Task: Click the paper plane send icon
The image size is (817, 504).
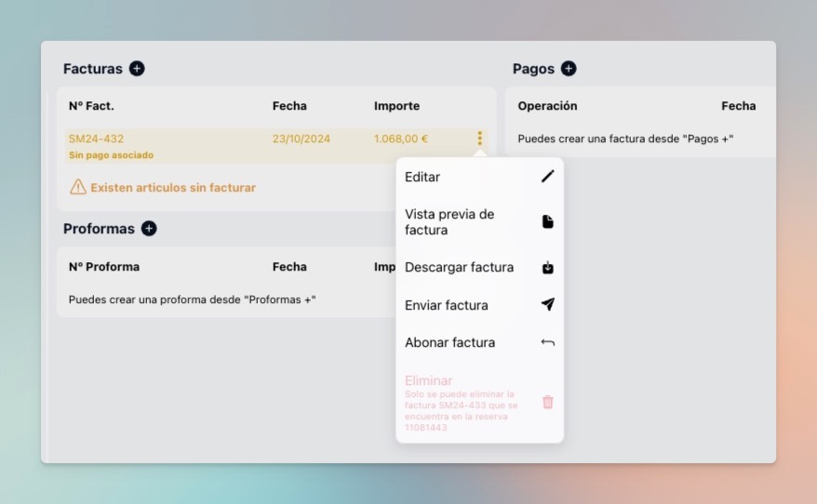Action: pos(547,305)
